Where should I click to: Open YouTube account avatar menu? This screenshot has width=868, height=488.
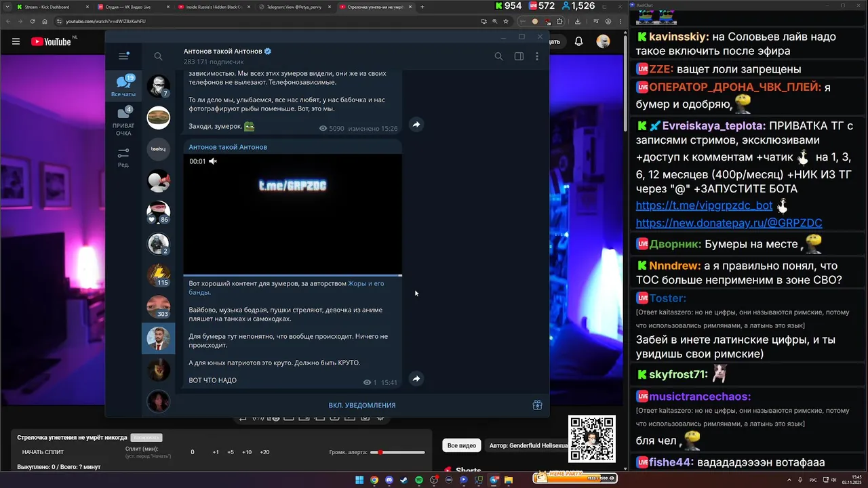(603, 41)
